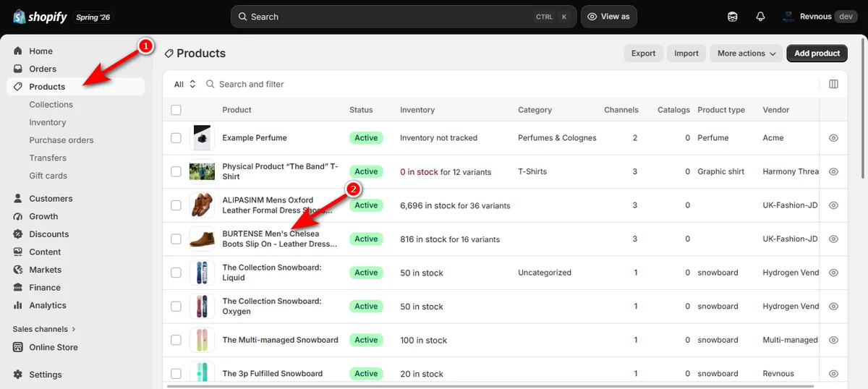
Task: Open the More actions dropdown
Action: (x=746, y=53)
